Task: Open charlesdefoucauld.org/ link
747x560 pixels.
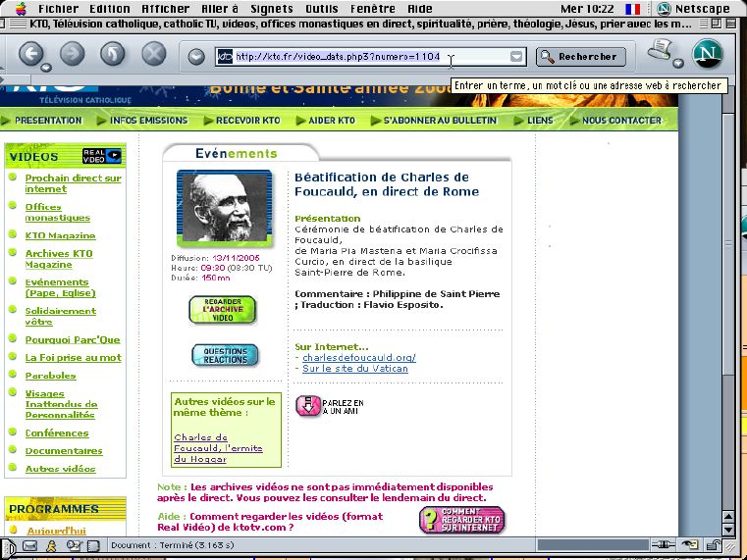Action: tap(359, 357)
